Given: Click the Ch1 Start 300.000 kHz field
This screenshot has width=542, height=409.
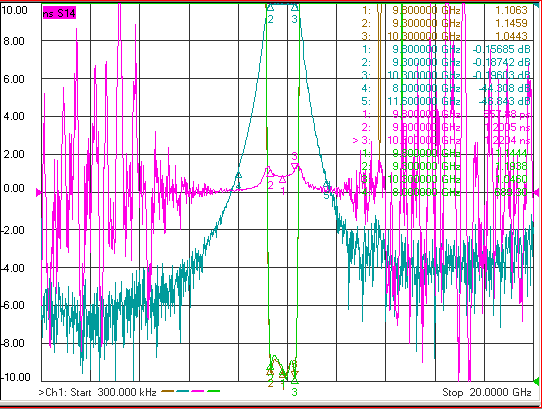Looking at the screenshot, I should (x=97, y=392).
